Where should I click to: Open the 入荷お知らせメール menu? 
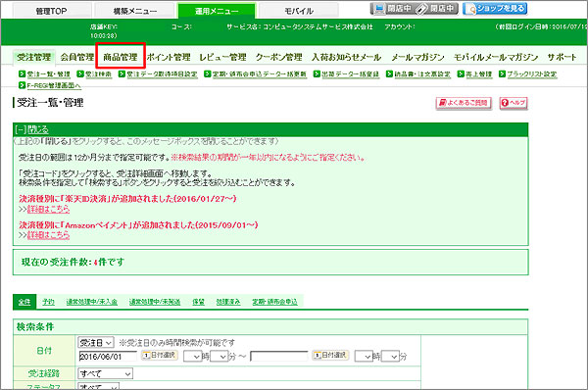[347, 58]
